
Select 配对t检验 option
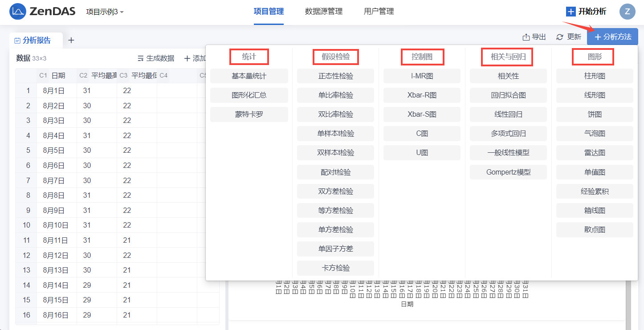click(x=335, y=172)
